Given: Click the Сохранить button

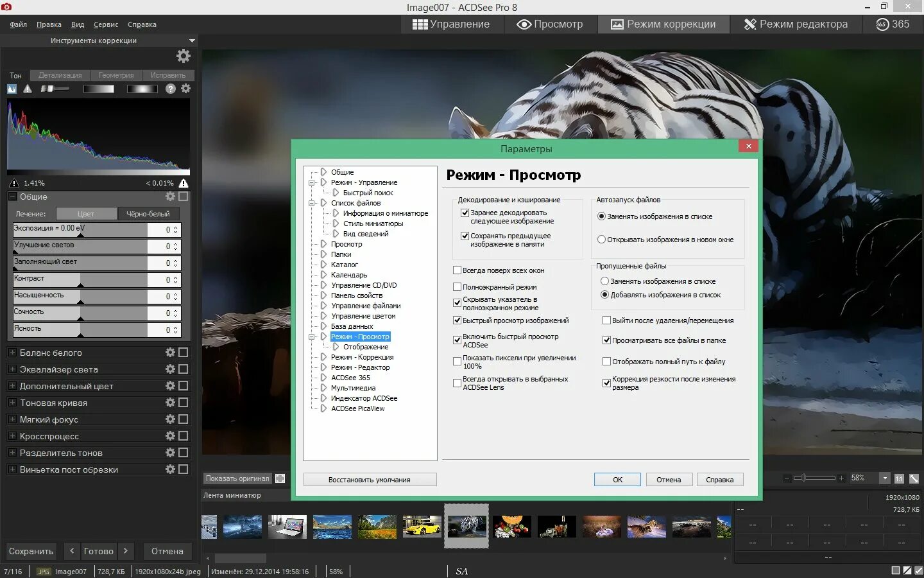Looking at the screenshot, I should point(31,550).
